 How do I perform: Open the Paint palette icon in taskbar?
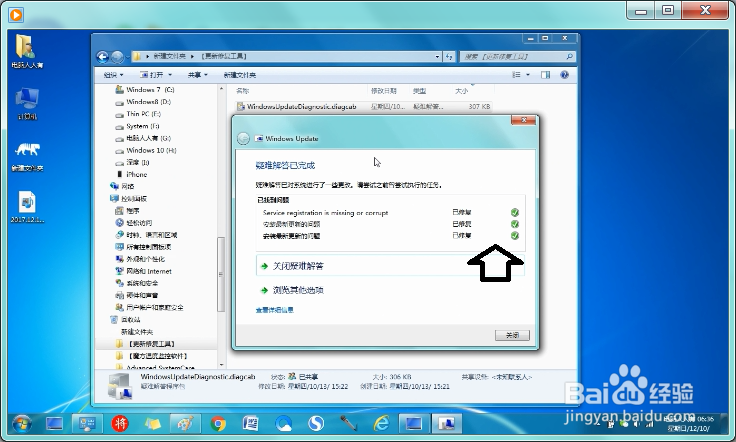click(x=185, y=424)
